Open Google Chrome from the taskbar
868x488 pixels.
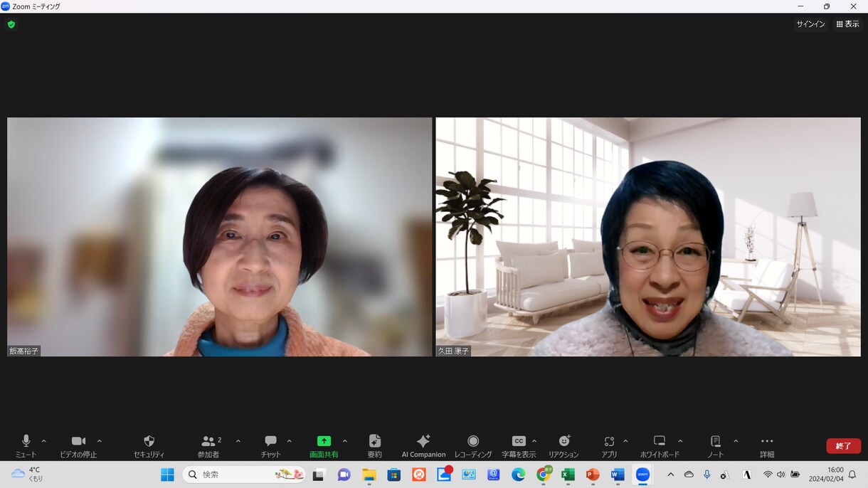[544, 474]
